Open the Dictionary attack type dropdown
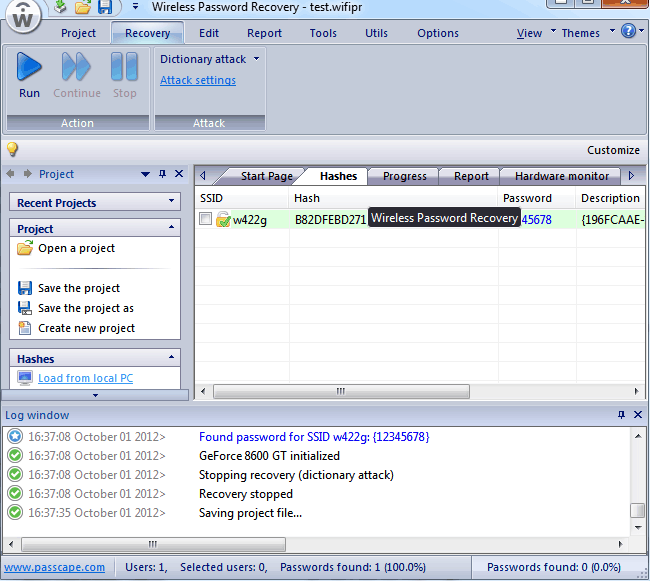The height and width of the screenshot is (581, 650). tap(257, 59)
